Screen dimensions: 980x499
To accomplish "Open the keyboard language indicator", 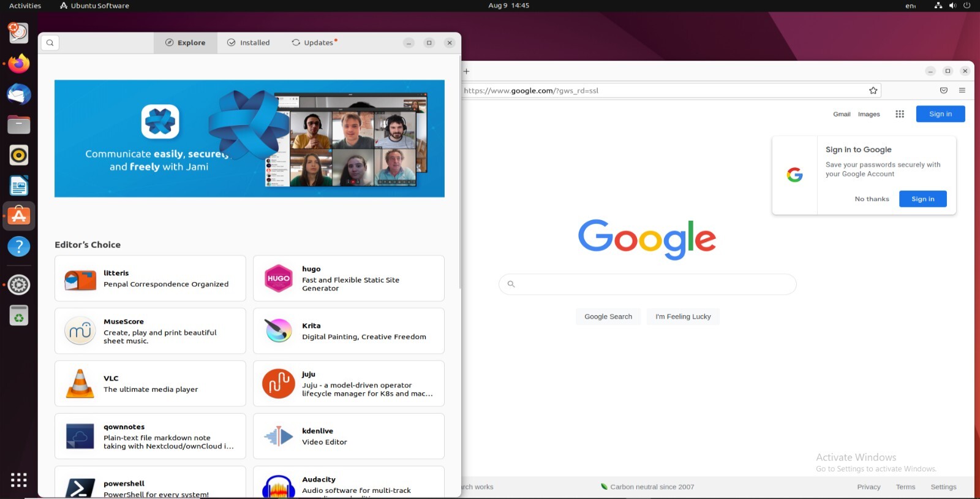I will click(911, 6).
